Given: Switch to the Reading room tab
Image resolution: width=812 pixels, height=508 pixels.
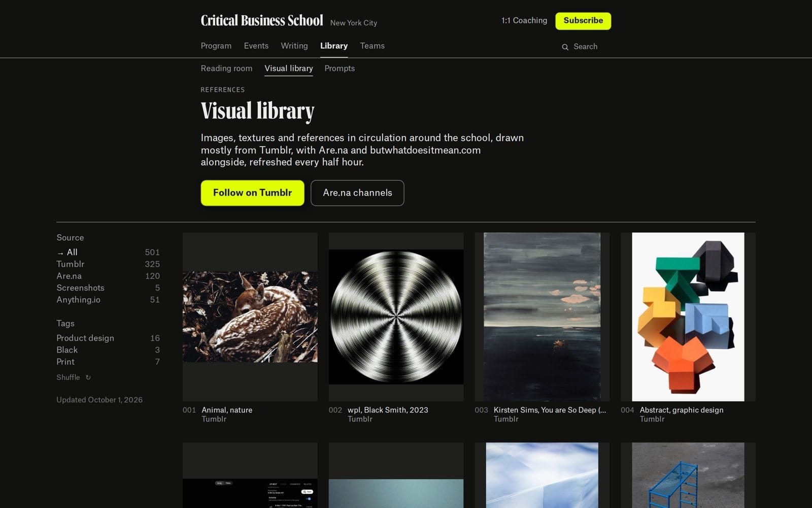Looking at the screenshot, I should pyautogui.click(x=226, y=68).
